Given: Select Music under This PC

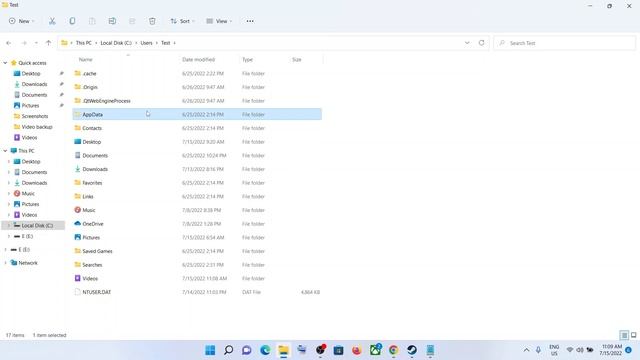Looking at the screenshot, I should coord(28,193).
